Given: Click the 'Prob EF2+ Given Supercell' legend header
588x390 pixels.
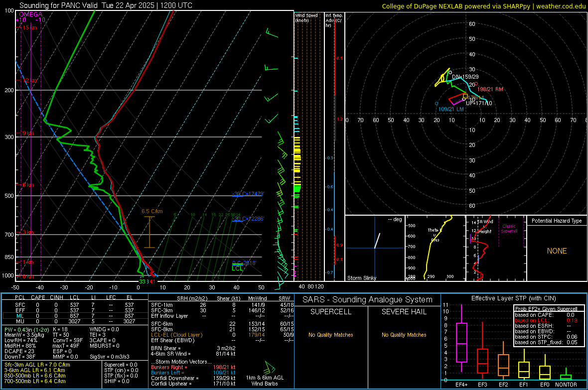Looking at the screenshot, I should 546,309.
